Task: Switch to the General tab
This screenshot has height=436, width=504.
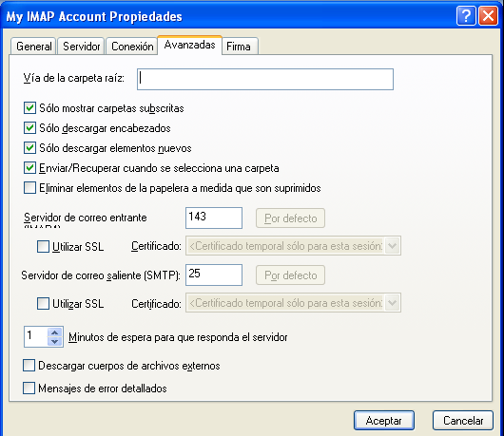Action: coord(33,47)
